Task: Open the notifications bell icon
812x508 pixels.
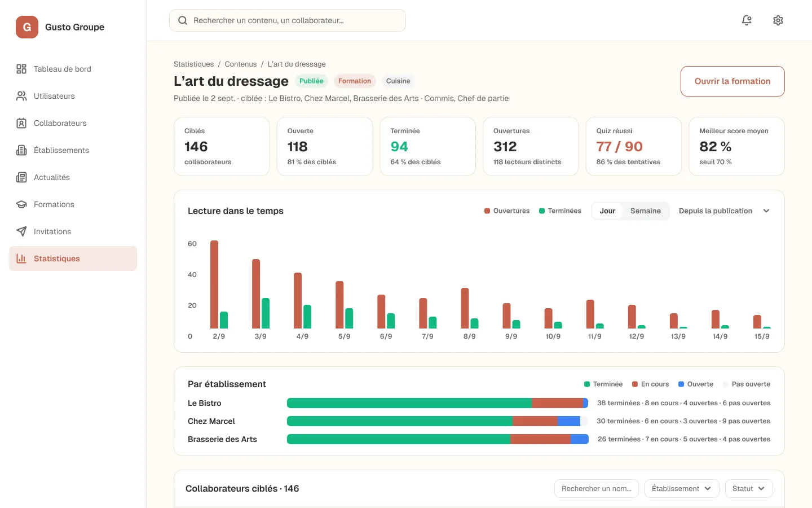Action: click(747, 20)
